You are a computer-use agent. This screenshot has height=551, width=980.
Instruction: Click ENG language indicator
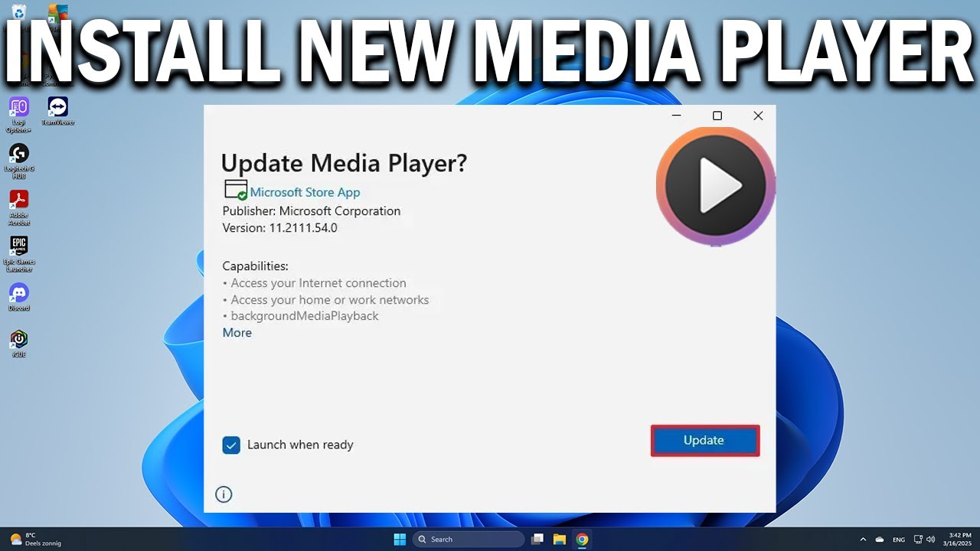899,540
